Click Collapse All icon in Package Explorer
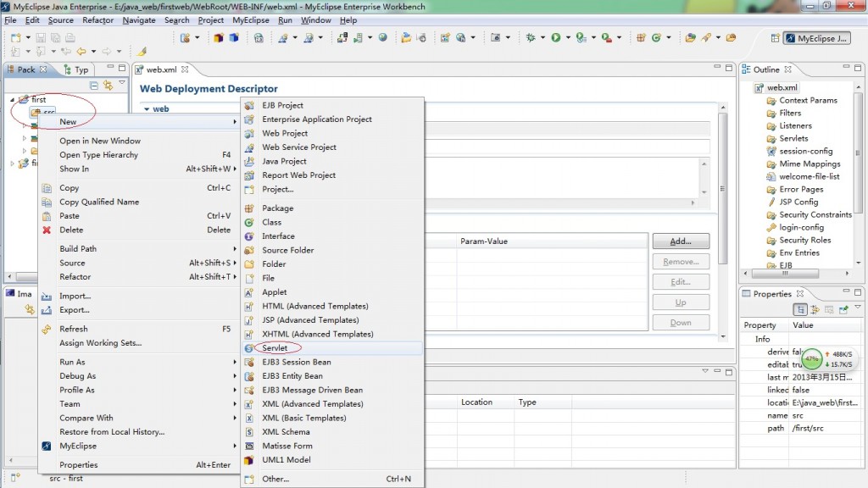Screen dimensions: 868x488 94,86
